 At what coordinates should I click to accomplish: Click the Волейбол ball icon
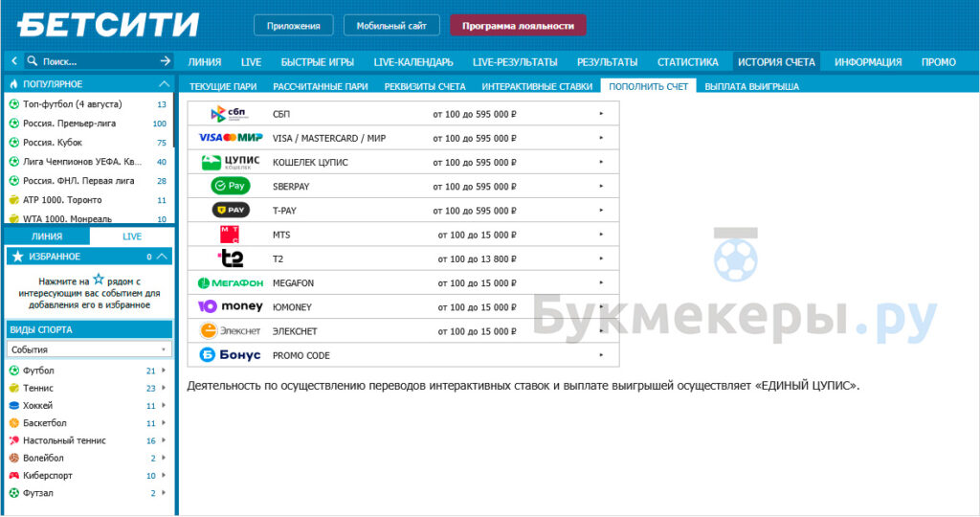(x=13, y=459)
